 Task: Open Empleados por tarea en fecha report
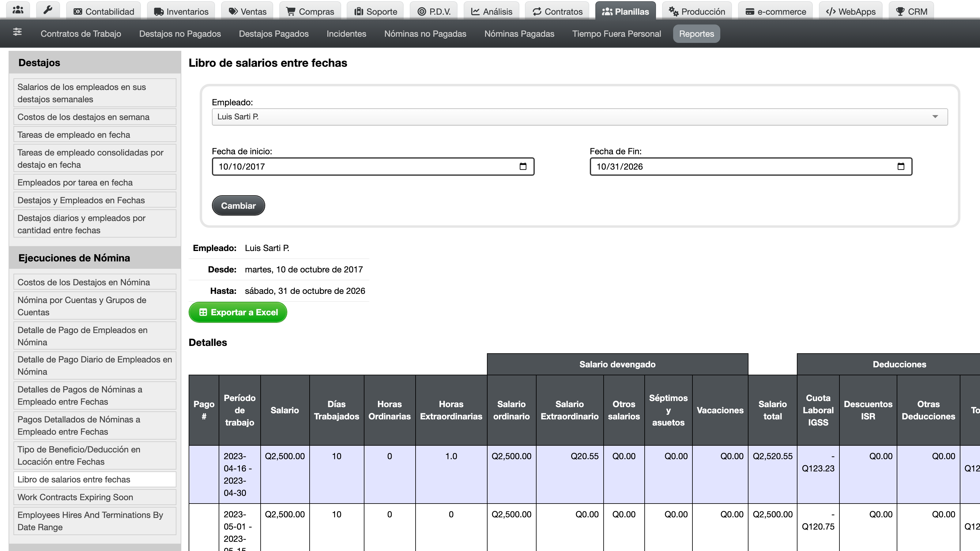click(x=95, y=182)
